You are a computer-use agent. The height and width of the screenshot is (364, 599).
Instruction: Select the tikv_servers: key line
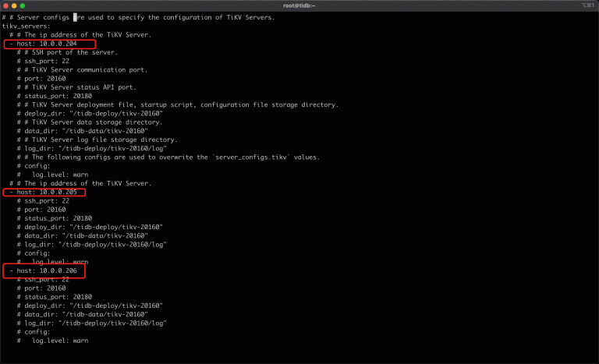(27, 26)
